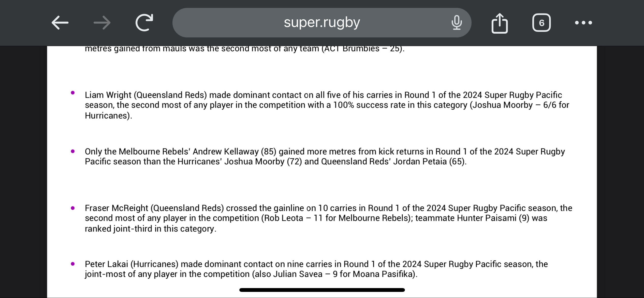The image size is (644, 298).
Task: Tap the super.rugby address bar
Action: 322,23
